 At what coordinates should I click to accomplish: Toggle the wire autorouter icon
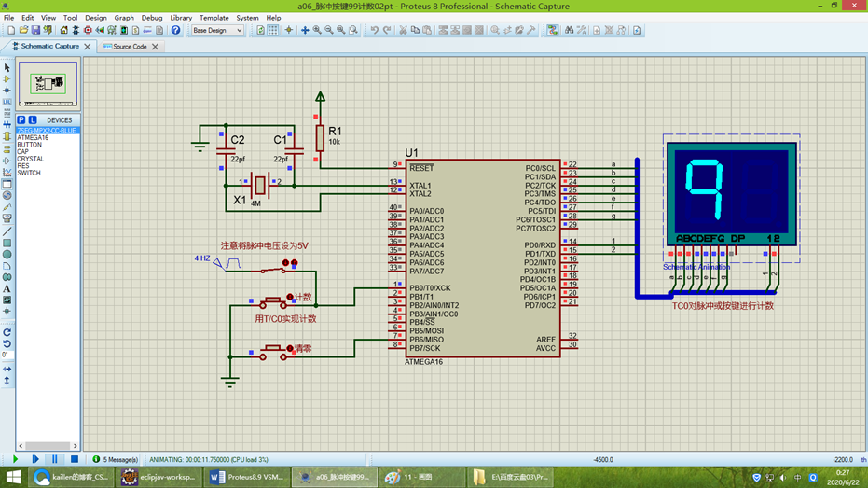[x=552, y=30]
